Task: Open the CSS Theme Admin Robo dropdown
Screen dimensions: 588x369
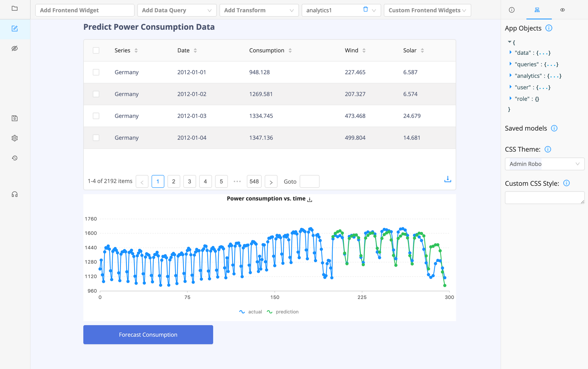Action: [x=544, y=164]
